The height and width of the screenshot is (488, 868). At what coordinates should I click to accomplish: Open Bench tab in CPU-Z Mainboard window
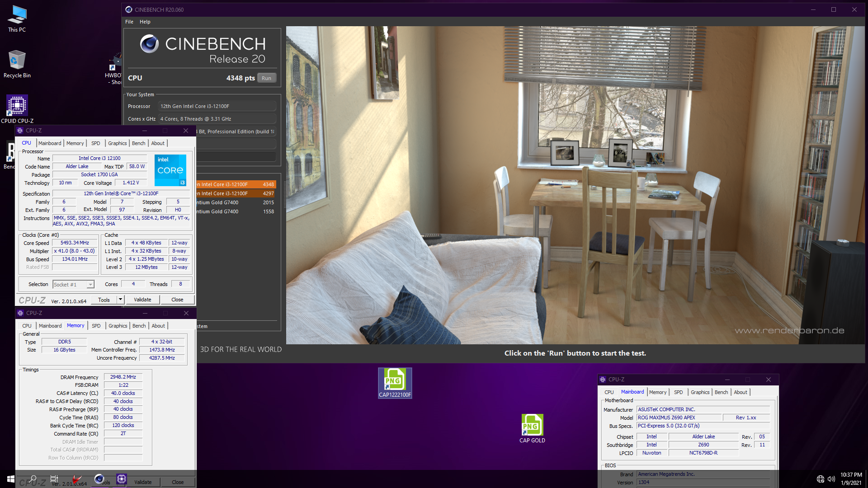pyautogui.click(x=722, y=392)
